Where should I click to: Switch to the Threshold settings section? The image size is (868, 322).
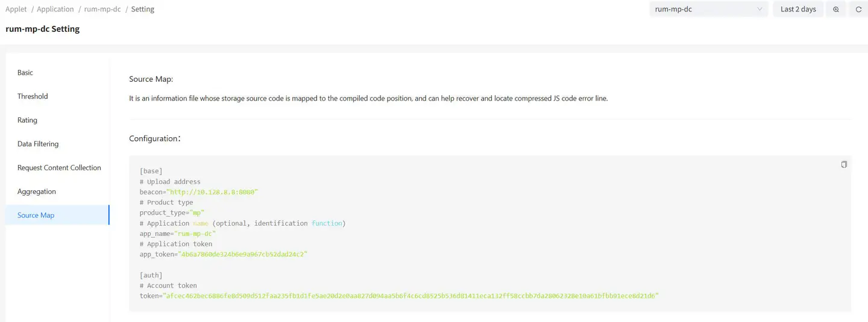click(33, 96)
